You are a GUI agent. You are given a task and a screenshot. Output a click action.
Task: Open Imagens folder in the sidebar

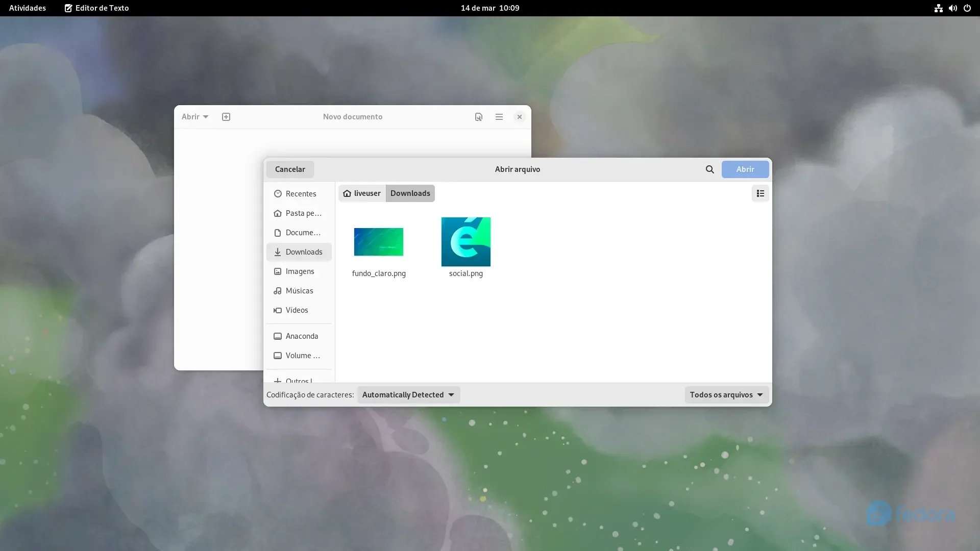299,271
